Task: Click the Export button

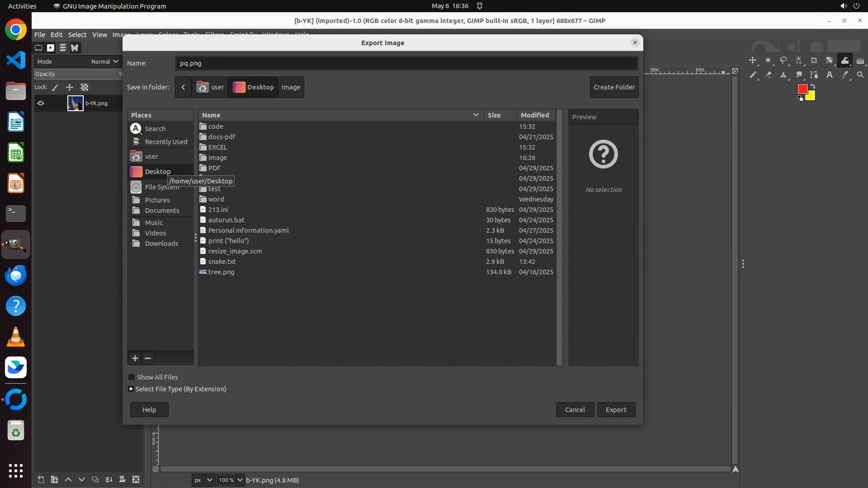Action: pos(616,409)
